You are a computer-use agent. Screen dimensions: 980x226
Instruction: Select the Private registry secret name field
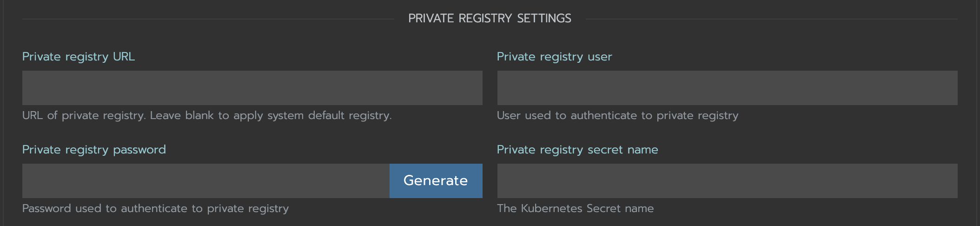727,181
